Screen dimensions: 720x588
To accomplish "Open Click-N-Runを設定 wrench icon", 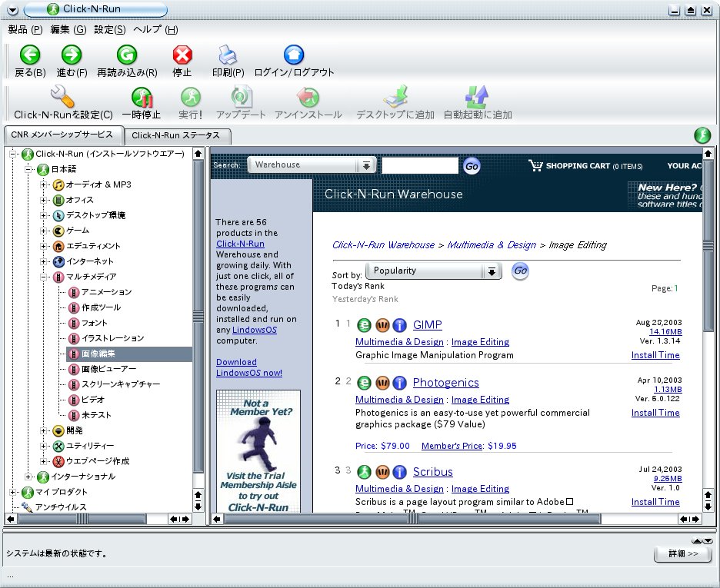I will click(62, 96).
